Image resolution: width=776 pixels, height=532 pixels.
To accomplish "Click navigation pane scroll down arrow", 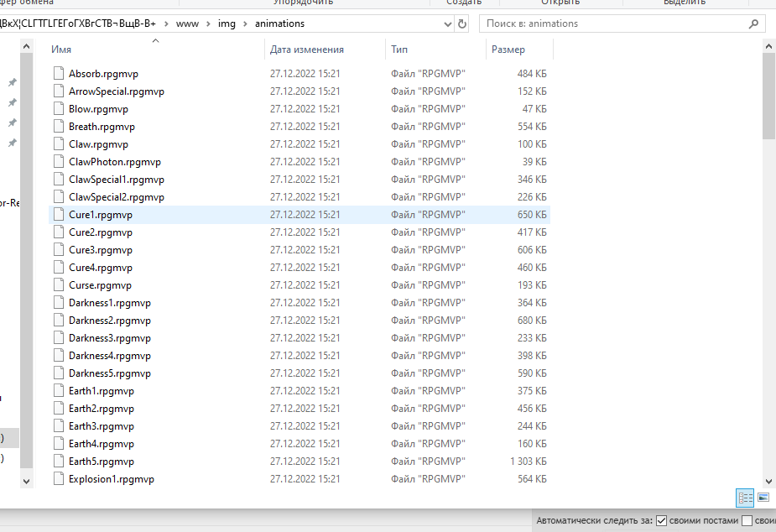I will pyautogui.click(x=27, y=481).
